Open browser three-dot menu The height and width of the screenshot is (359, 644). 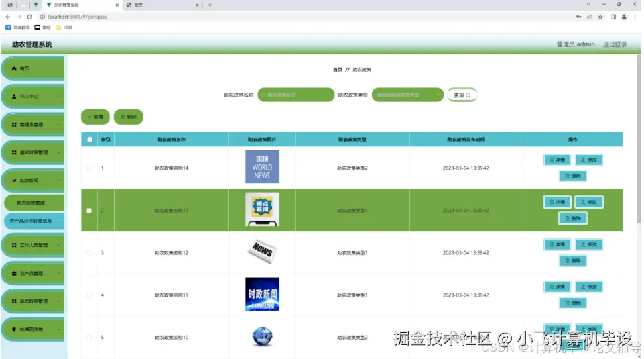click(x=635, y=17)
